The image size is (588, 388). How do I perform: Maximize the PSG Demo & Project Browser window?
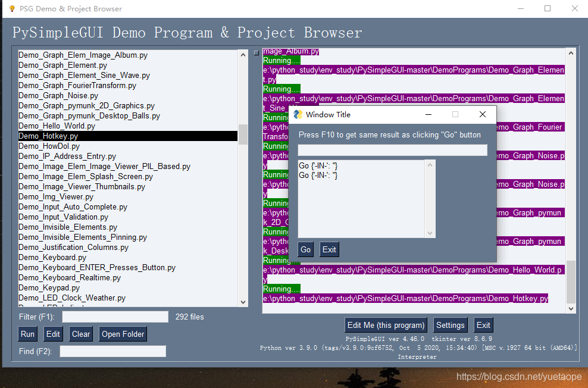[x=548, y=8]
